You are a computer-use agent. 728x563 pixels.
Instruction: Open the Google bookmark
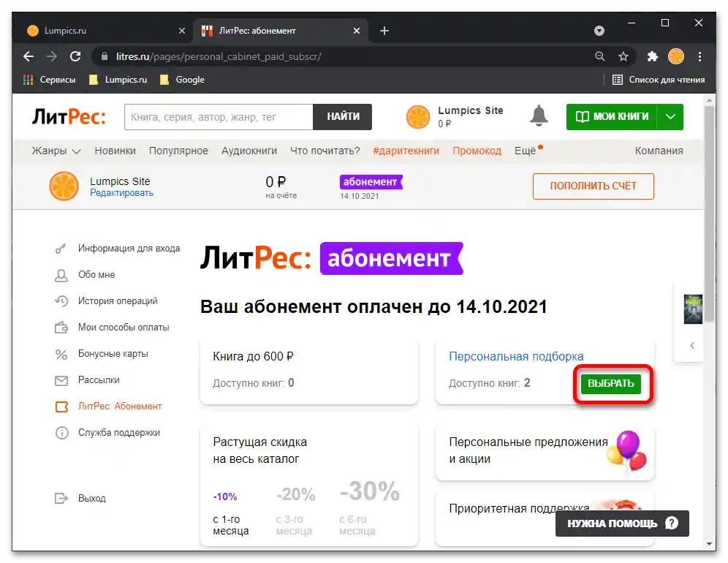pyautogui.click(x=182, y=80)
